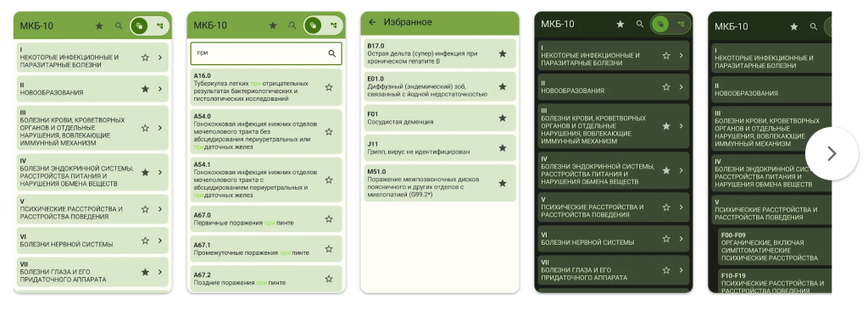
Task: Unstar B17.0 in favorites list
Action: 502,53
